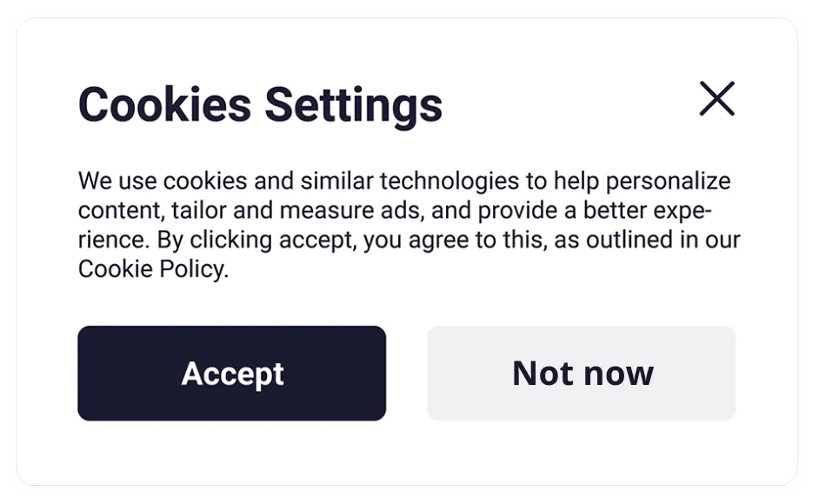Close the Cookies Settings dialog
The height and width of the screenshot is (504, 819).
(x=717, y=99)
